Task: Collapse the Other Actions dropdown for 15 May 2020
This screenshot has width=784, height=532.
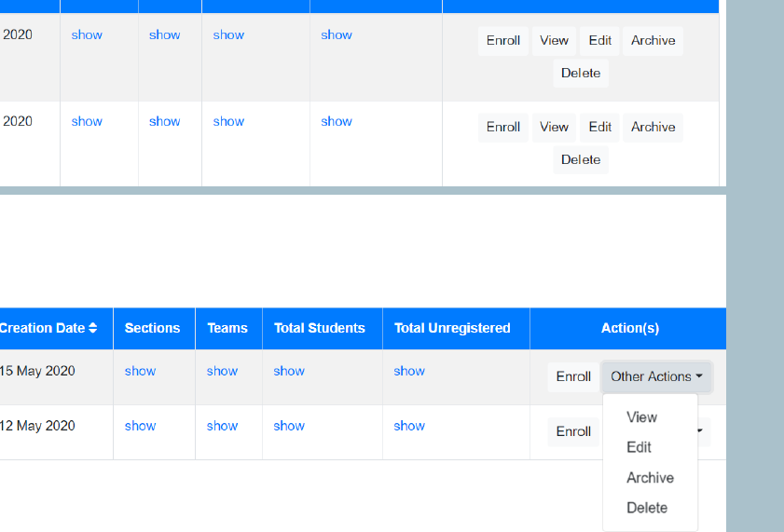Action: click(656, 376)
